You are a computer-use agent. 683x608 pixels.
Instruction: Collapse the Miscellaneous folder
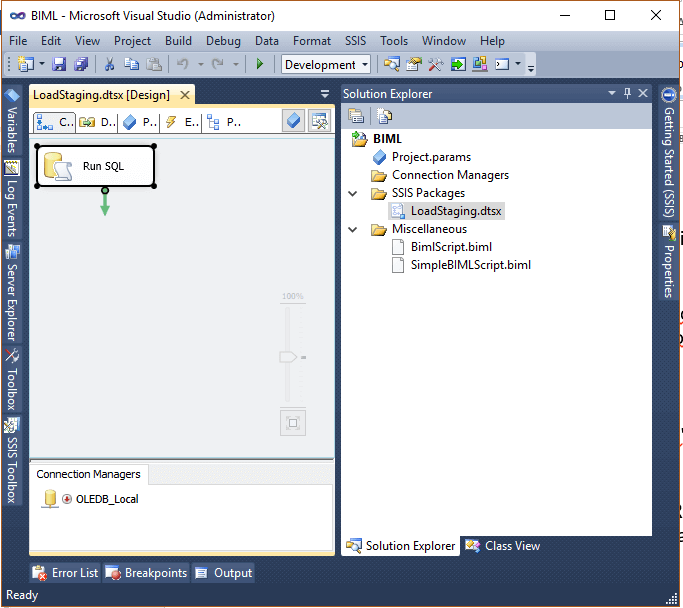click(x=352, y=230)
